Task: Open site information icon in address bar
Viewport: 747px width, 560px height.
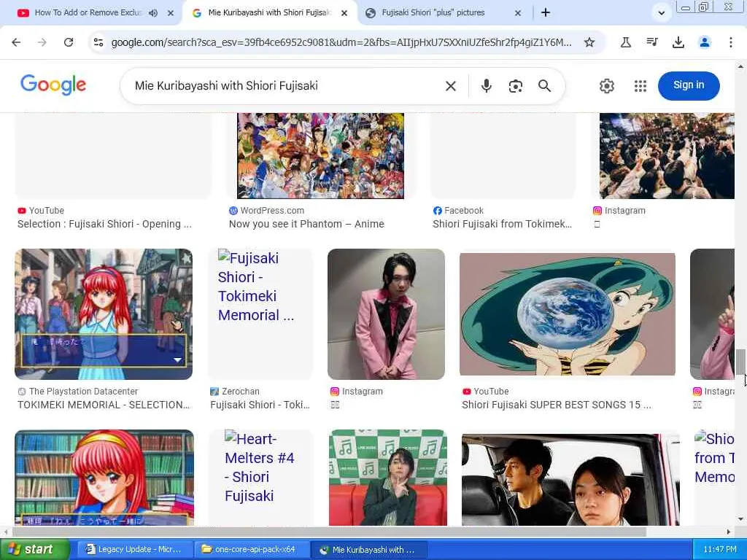Action: click(x=98, y=42)
